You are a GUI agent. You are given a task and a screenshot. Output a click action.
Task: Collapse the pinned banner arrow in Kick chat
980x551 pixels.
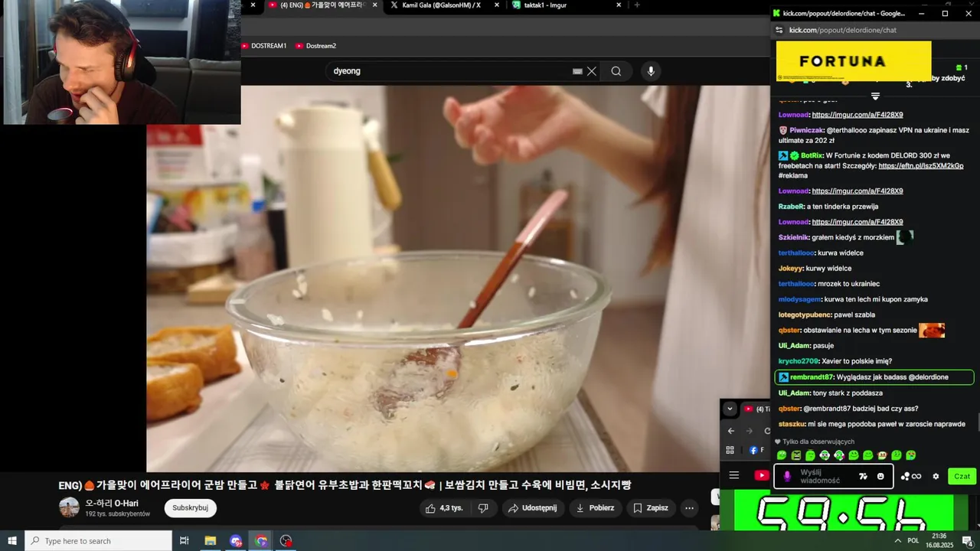(x=875, y=96)
